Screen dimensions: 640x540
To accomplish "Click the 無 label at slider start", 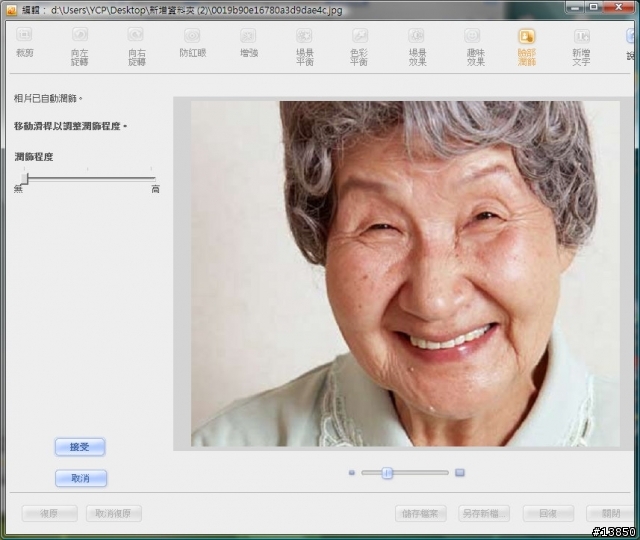I will [18, 189].
